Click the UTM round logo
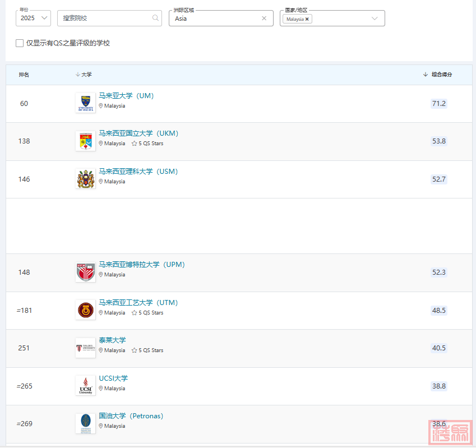476x448 pixels. click(86, 310)
